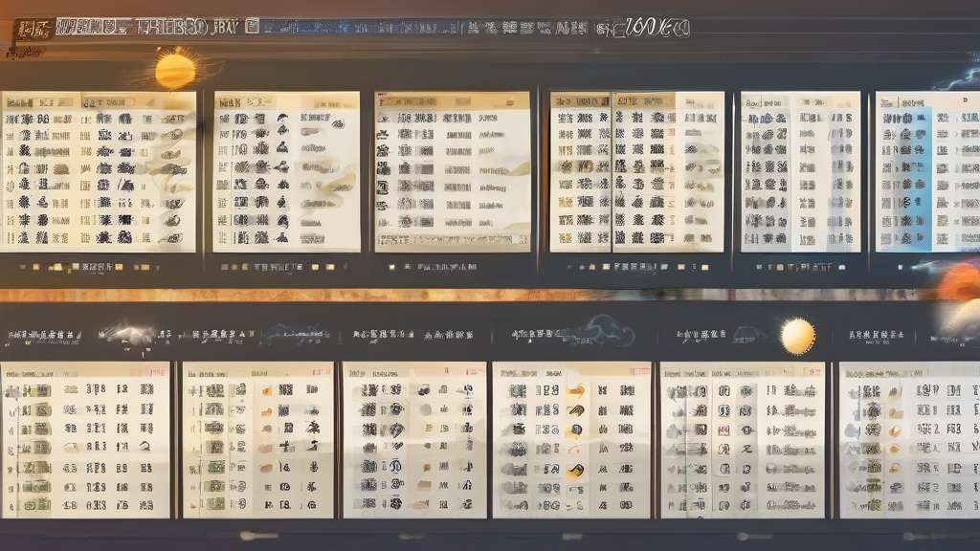Viewport: 980px width, 551px height.
Task: Select the third table panel in the top row
Action: (452, 172)
